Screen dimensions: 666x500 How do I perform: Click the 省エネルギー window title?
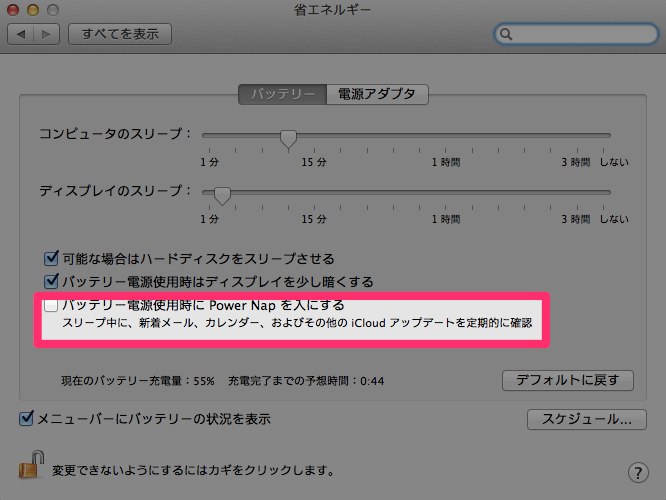333,10
